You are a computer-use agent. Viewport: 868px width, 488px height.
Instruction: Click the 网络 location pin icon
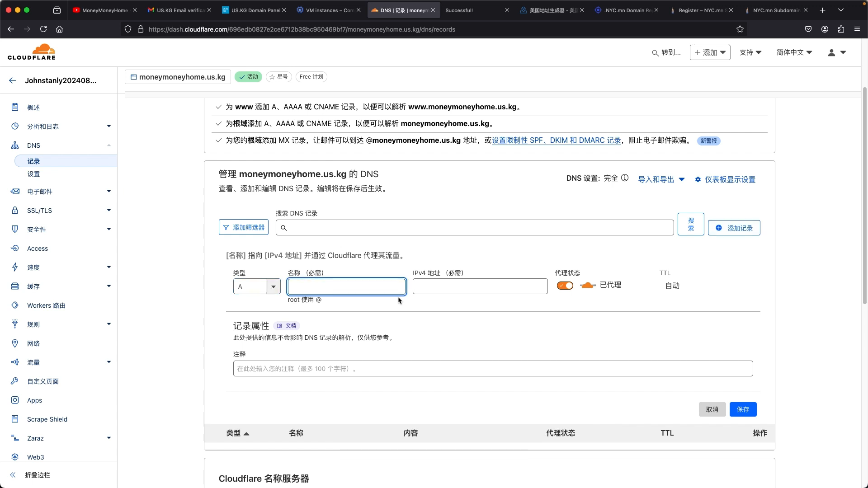tap(15, 343)
